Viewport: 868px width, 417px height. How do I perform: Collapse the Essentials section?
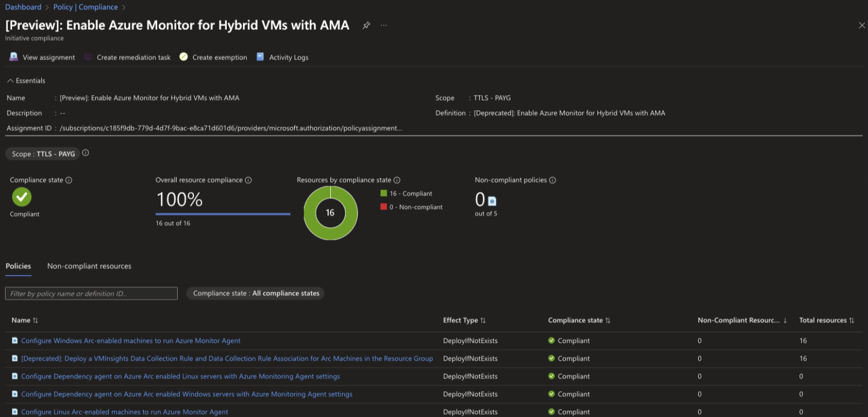26,80
